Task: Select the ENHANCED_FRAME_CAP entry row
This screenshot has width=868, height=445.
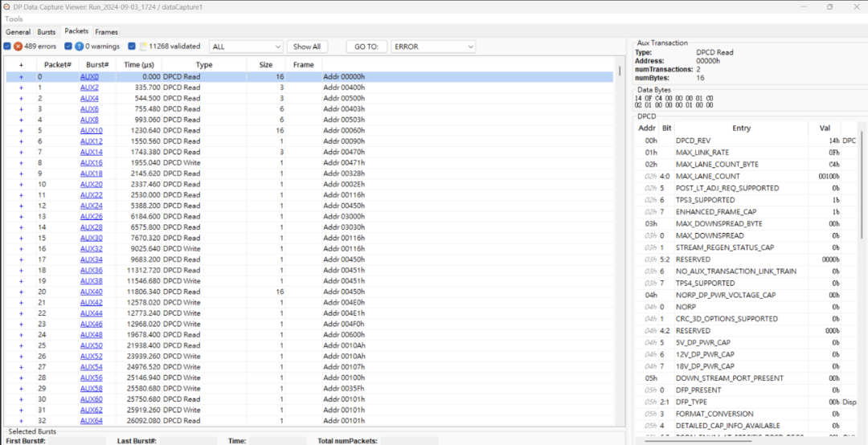Action: coord(746,212)
